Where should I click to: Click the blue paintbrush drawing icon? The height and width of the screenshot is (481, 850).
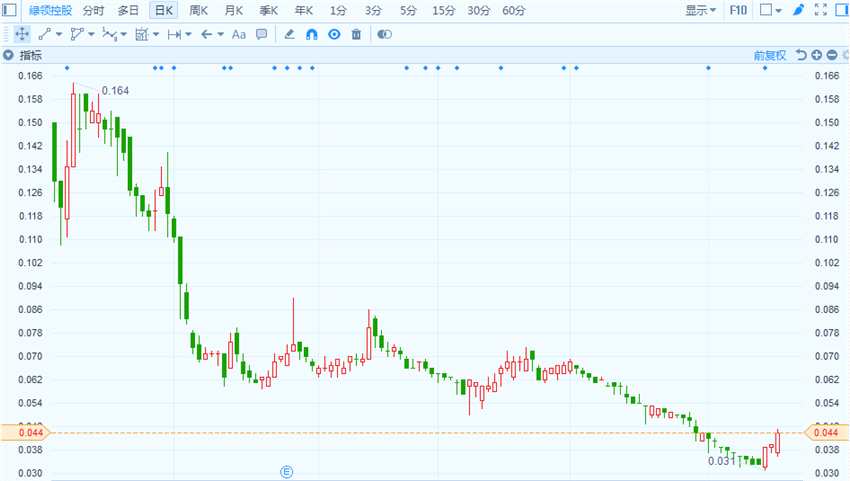click(x=799, y=10)
